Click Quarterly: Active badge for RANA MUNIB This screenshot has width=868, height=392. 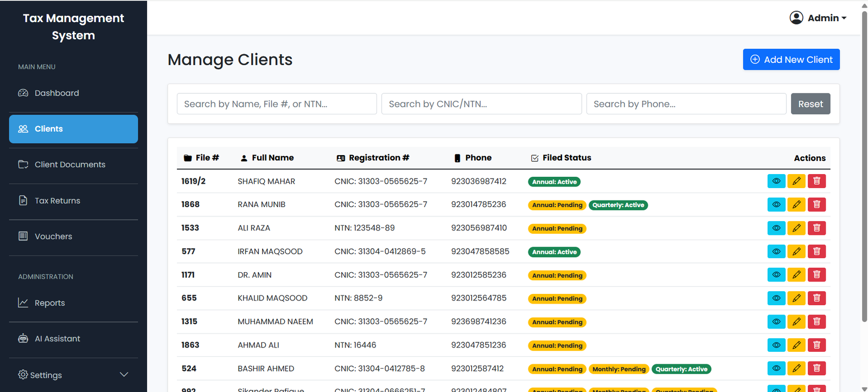coord(618,205)
